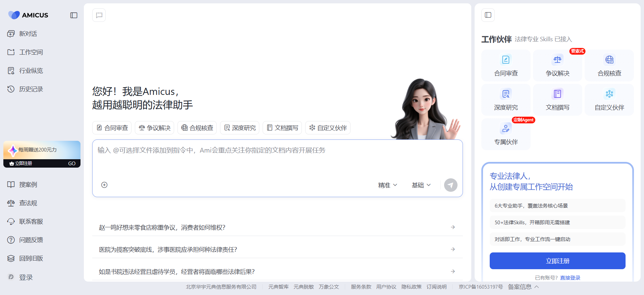The height and width of the screenshot is (295, 644).
Task: Select the 合规核查 chip above the input
Action: [x=197, y=128]
